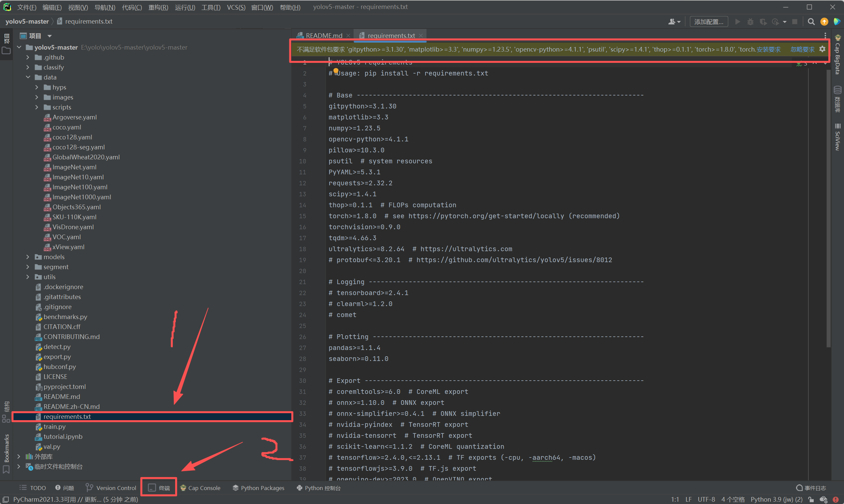Open the Python Packages tool window
Screen dimensions: 844x504
258,488
